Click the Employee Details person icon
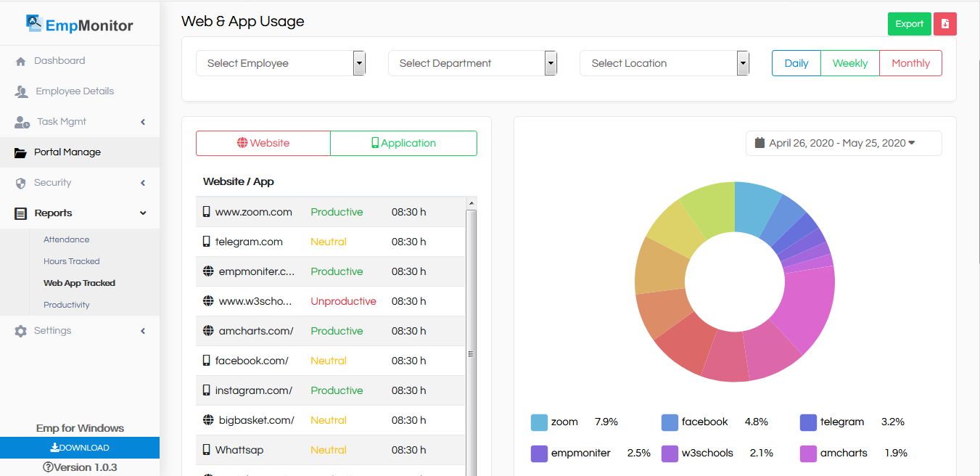980x476 pixels. pos(22,92)
